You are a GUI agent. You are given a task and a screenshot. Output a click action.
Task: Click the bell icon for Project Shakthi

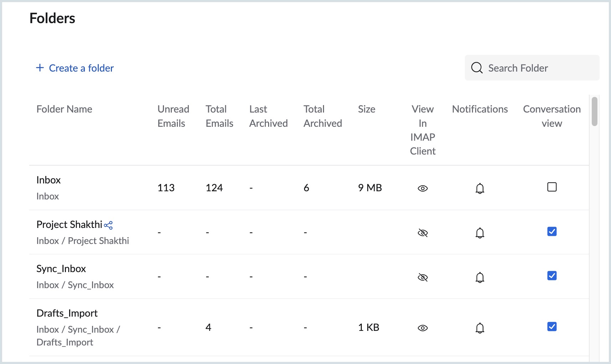pyautogui.click(x=480, y=233)
